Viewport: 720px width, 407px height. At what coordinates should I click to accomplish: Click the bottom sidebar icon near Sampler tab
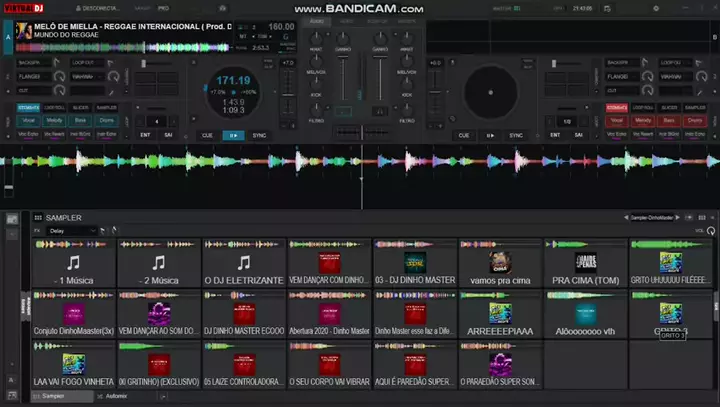12,395
